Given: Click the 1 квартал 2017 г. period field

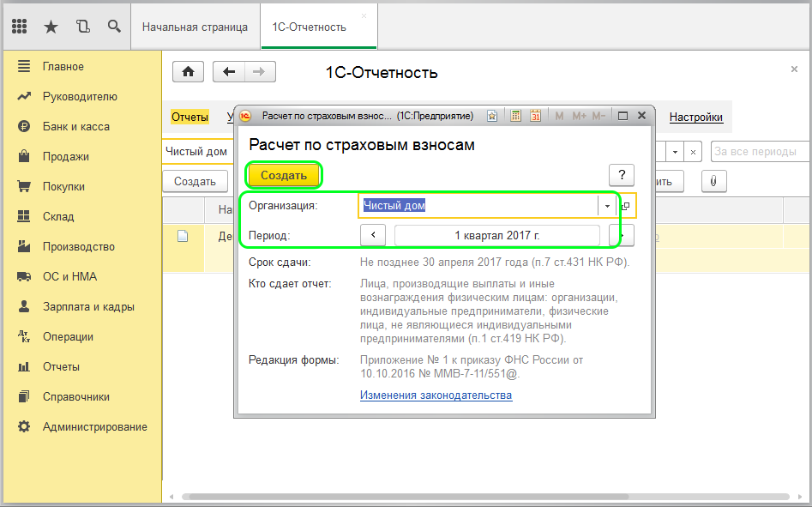Looking at the screenshot, I should click(x=497, y=235).
